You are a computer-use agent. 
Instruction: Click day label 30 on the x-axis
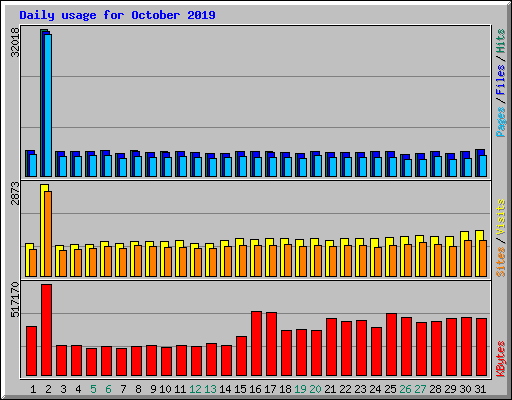(465, 389)
